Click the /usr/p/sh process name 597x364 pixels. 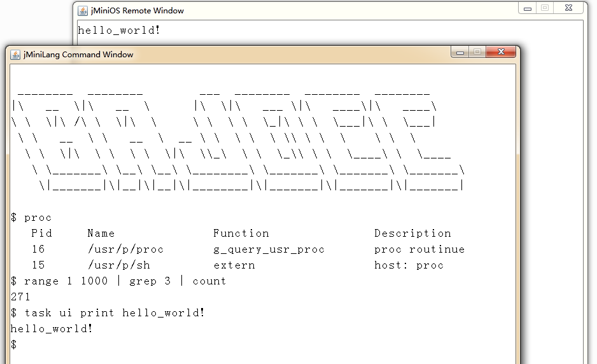pyautogui.click(x=119, y=265)
